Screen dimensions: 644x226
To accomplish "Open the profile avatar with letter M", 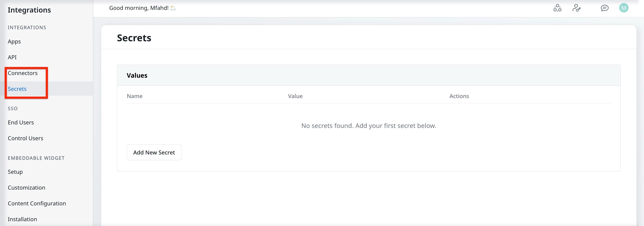I will (x=624, y=8).
